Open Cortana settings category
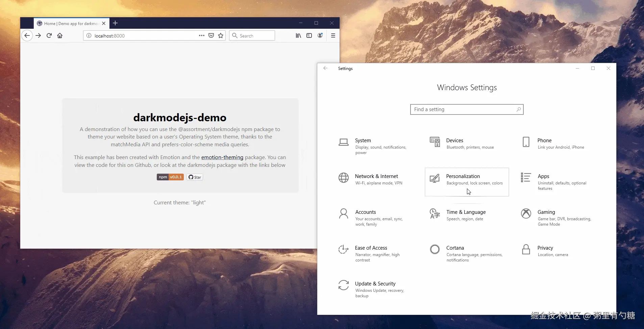The height and width of the screenshot is (329, 644). [x=467, y=254]
